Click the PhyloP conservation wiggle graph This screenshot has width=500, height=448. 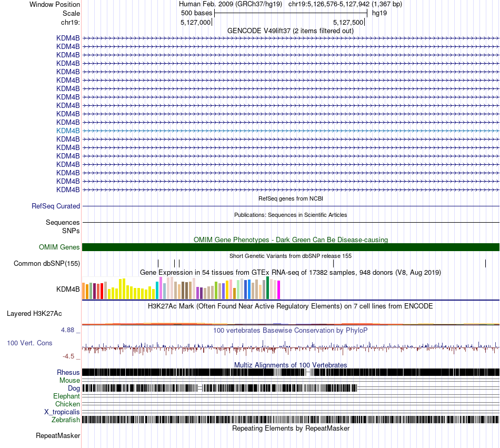click(291, 347)
